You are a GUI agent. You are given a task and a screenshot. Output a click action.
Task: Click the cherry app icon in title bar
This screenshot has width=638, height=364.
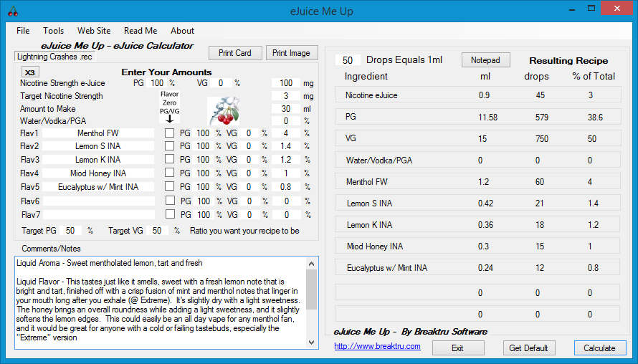(x=13, y=11)
